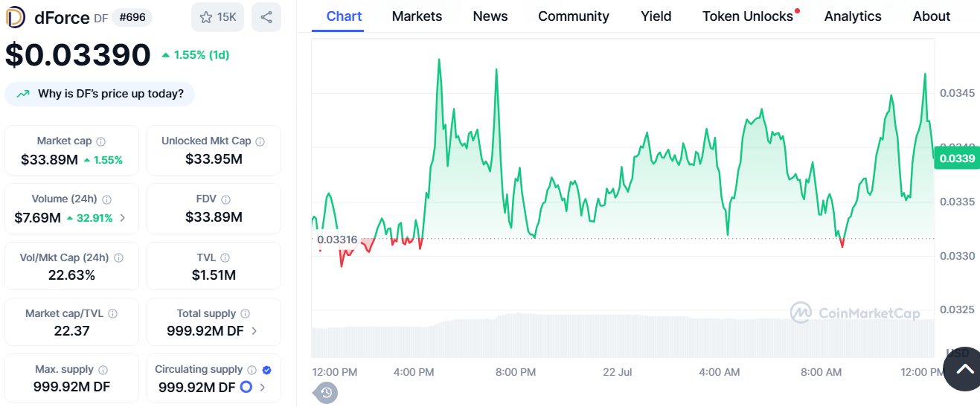Switch to the Chart tab
Viewport: 980px width, 407px height.
coord(344,16)
